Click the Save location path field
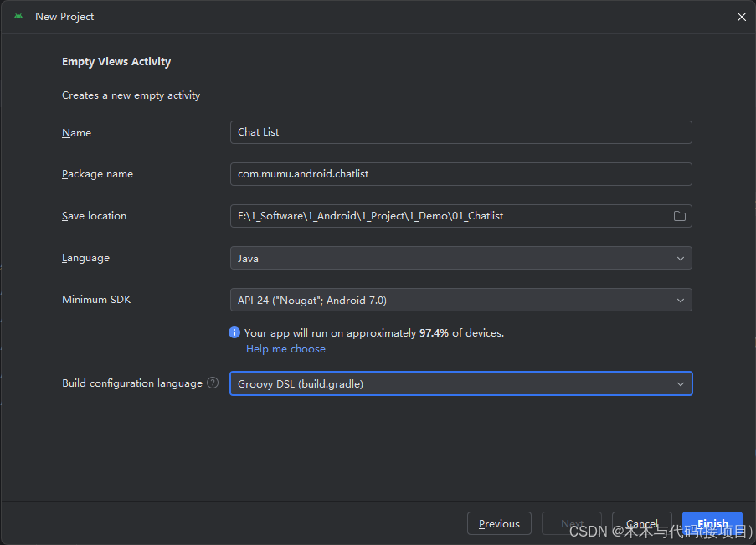 click(x=448, y=216)
